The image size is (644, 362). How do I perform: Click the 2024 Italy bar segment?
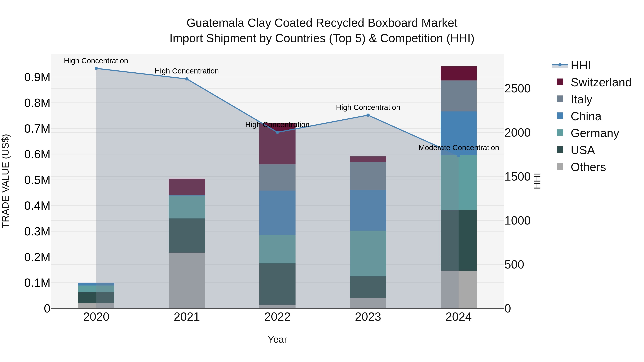point(458,96)
